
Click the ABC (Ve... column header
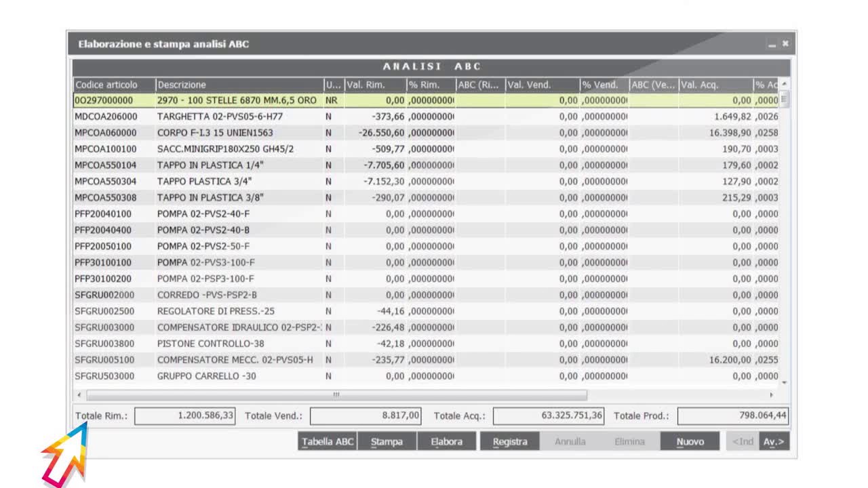pyautogui.click(x=654, y=85)
